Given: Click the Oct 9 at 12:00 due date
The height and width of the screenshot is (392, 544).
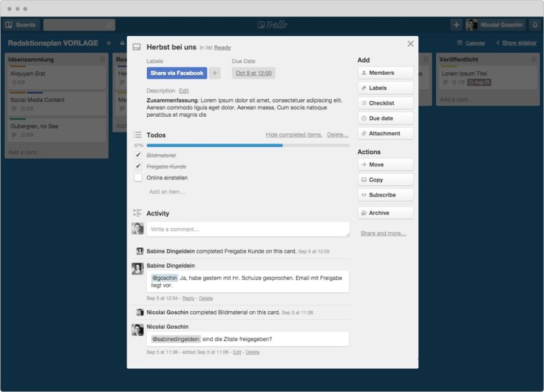Looking at the screenshot, I should [254, 73].
